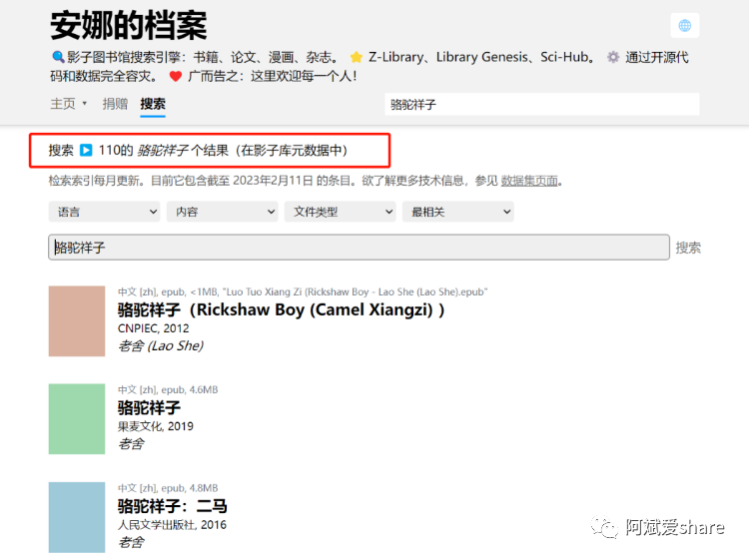Click the main search input field
The width and height of the screenshot is (749, 560).
tap(359, 248)
